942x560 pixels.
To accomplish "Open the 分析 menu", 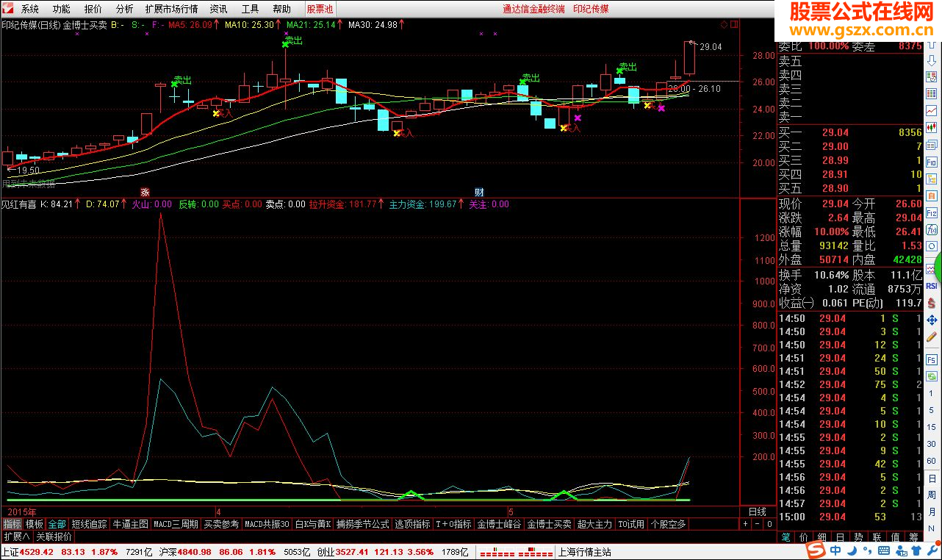I will (x=125, y=9).
